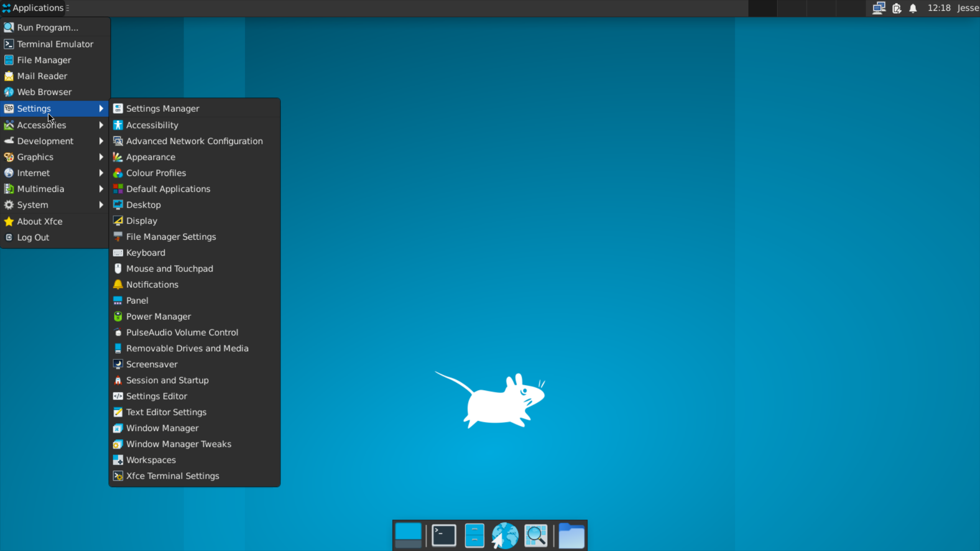Open the network connection tray icon
The height and width of the screenshot is (551, 980).
point(878,8)
